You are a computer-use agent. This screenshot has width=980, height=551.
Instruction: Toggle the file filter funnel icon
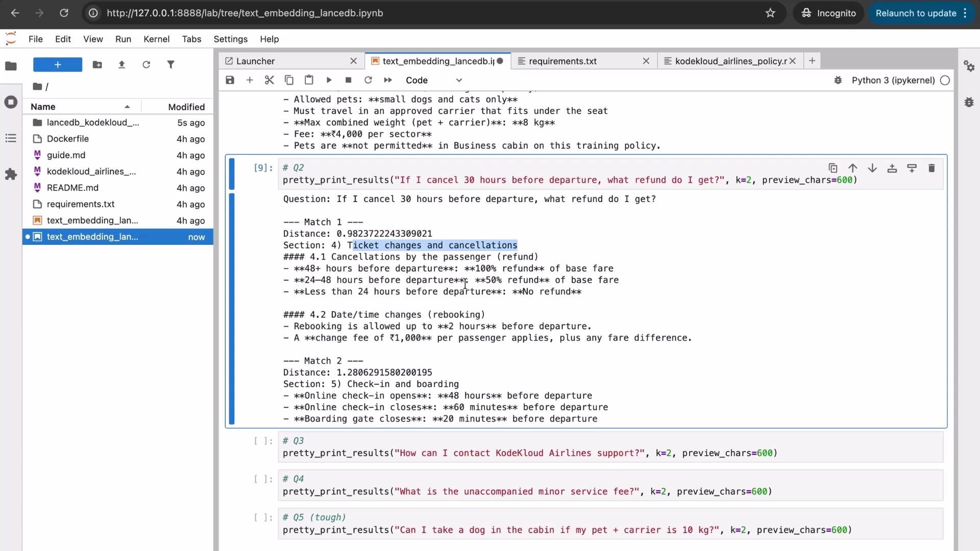click(x=170, y=65)
